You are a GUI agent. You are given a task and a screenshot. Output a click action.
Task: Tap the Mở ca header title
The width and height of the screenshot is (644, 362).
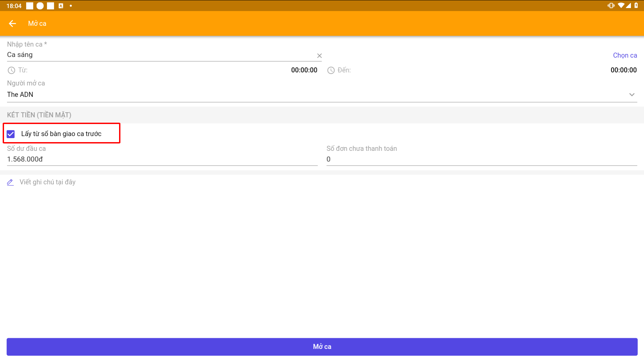37,23
